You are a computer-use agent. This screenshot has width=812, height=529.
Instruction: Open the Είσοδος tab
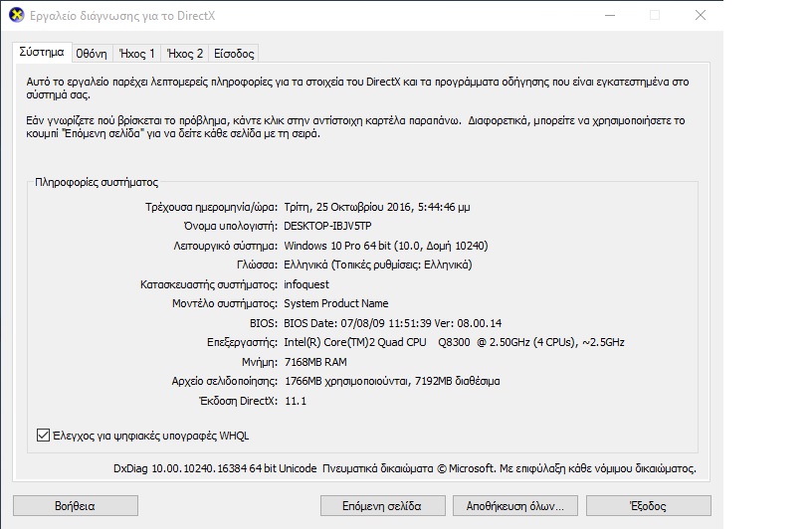[x=234, y=53]
